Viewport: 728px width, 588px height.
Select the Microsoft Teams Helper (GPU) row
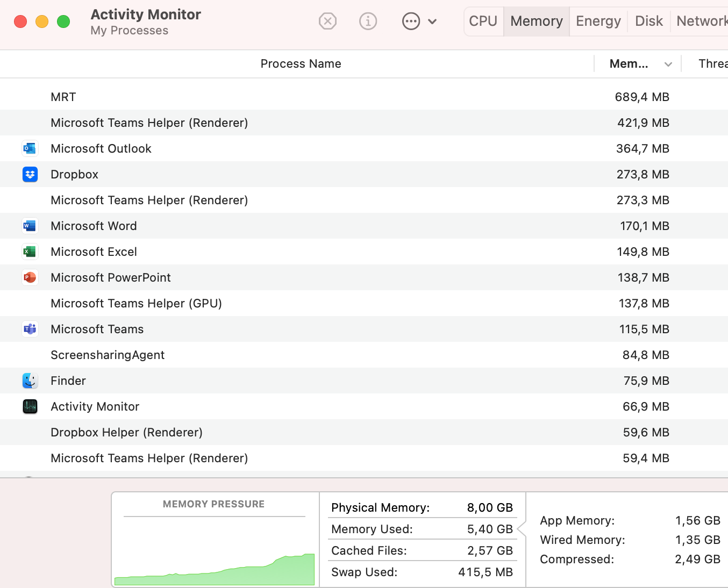[364, 303]
